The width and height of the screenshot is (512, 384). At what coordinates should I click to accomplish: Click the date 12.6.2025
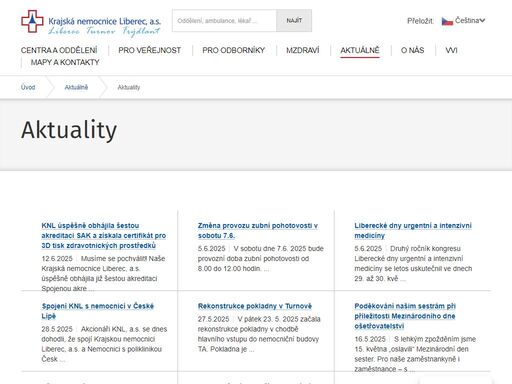[57, 259]
